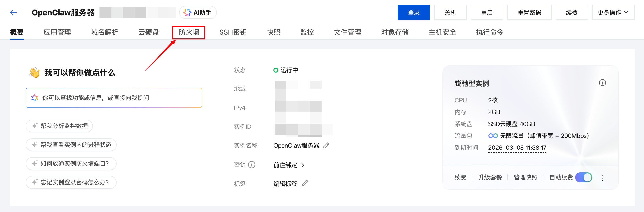
Task: Toggle the 自动续费 switch
Action: (x=584, y=177)
